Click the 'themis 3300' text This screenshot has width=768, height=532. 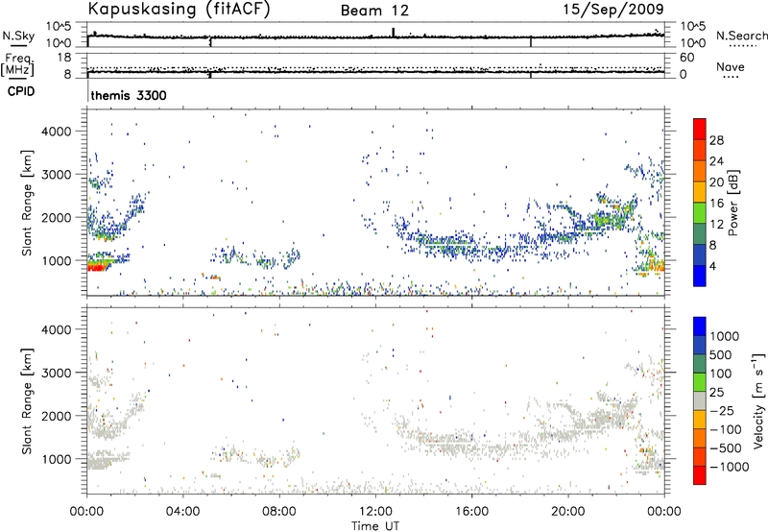[129, 95]
